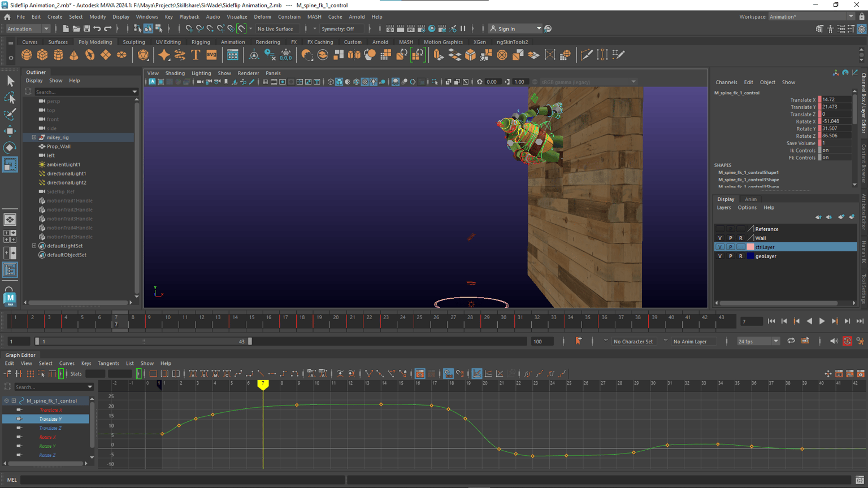Viewport: 868px width, 488px height.
Task: Create a polygon cylinder from shelf
Action: coord(58,55)
